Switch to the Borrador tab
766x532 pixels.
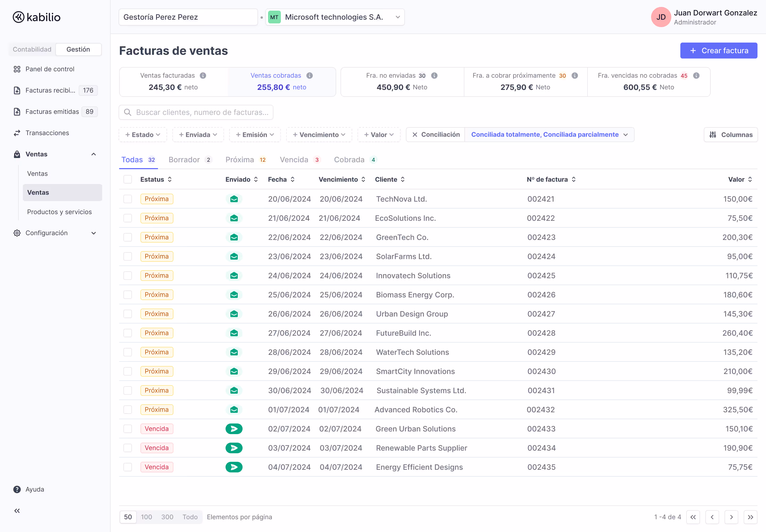tap(190, 160)
